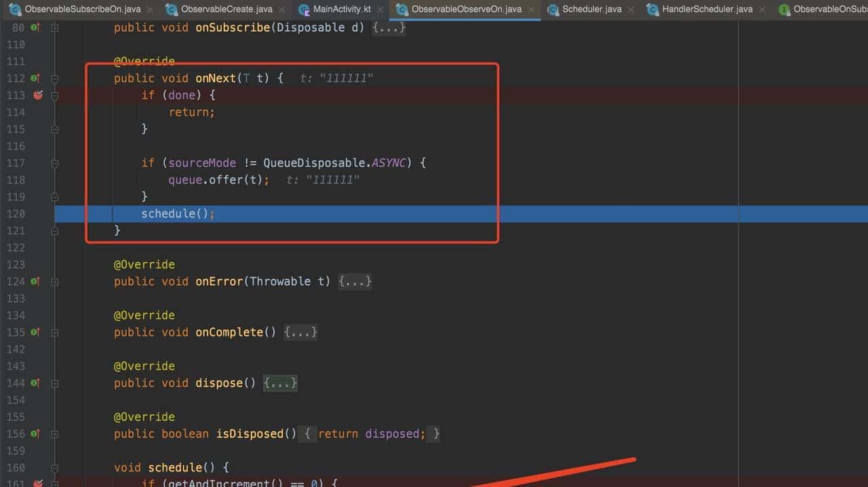Click the inline debugger value t: "111111"
Screen dimensions: 868x487
tap(336, 78)
